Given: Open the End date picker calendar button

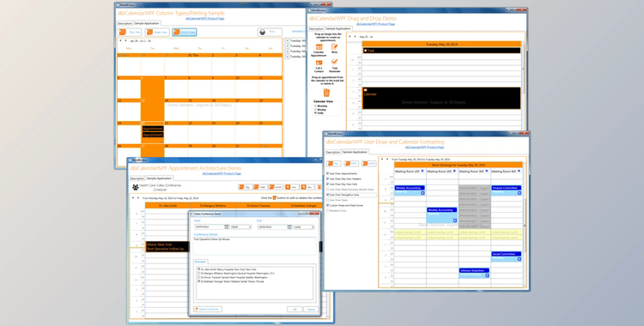Looking at the screenshot, I should click(x=290, y=227).
